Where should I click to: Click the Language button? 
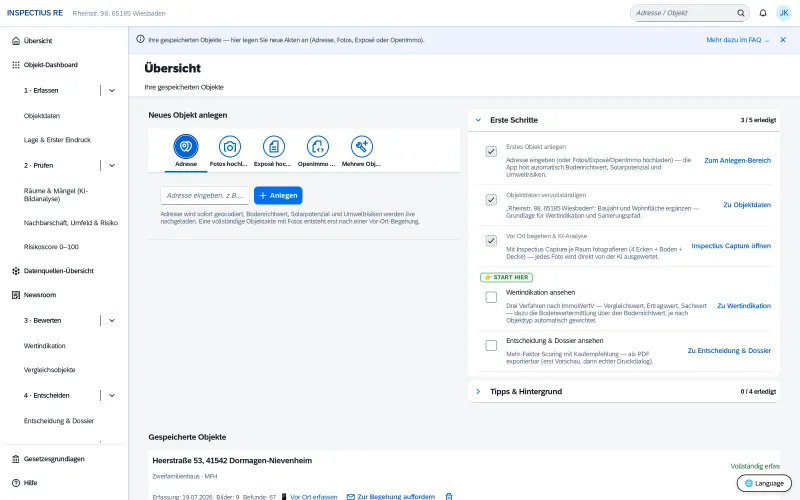coord(764,483)
